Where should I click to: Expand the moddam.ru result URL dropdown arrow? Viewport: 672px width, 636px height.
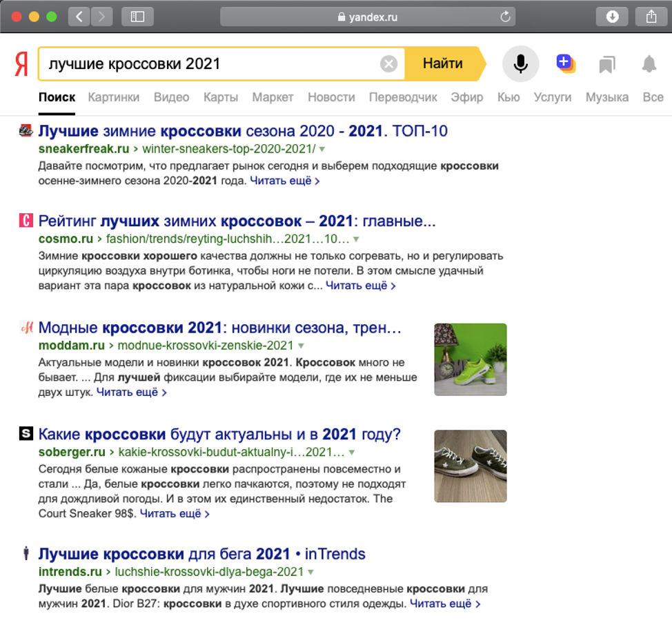[x=301, y=346]
